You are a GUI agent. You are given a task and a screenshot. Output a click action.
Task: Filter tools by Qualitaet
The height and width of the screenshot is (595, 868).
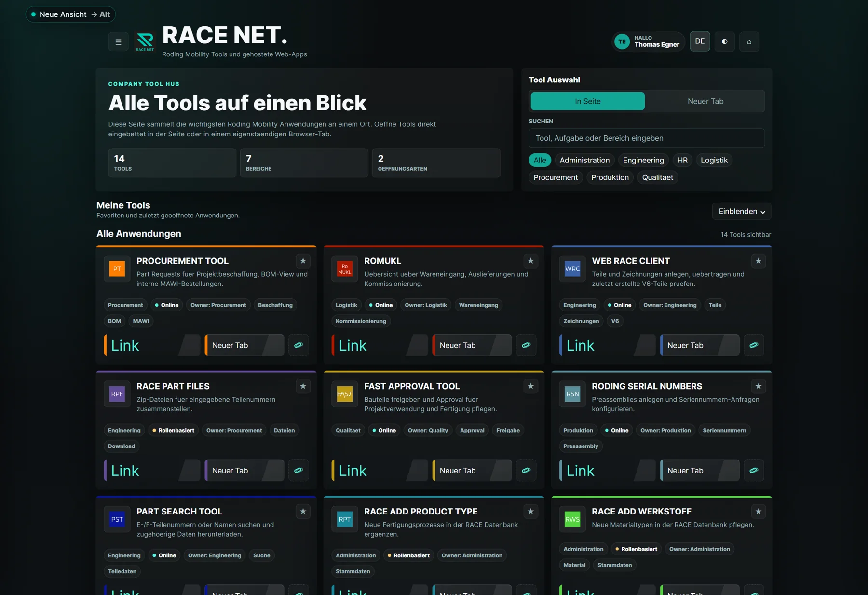click(x=658, y=177)
